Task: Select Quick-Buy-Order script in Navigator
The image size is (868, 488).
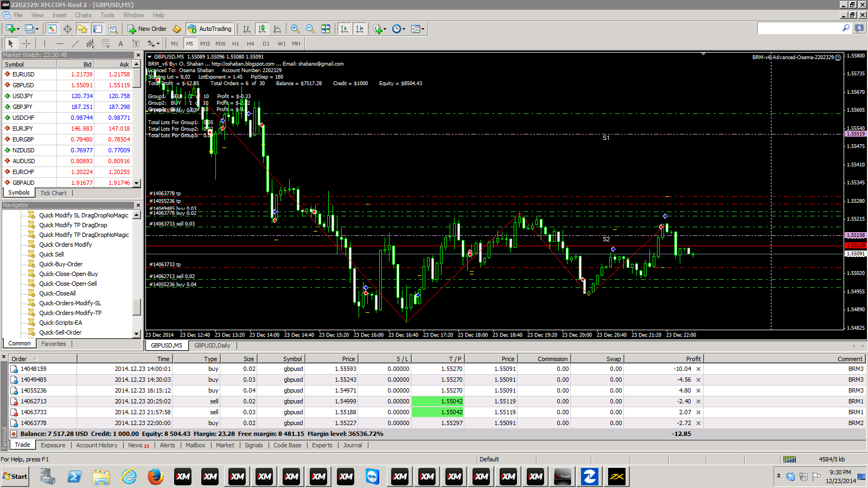Action: 61,264
